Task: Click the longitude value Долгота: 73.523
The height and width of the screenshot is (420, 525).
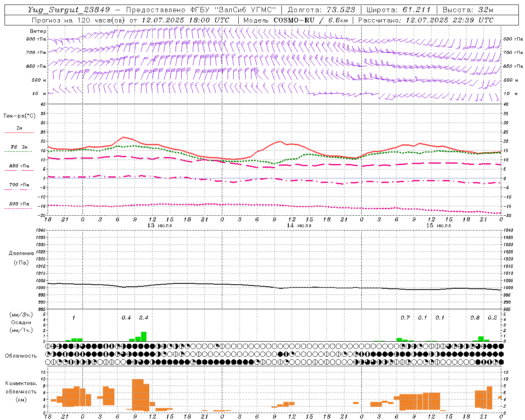Action: 322,10
